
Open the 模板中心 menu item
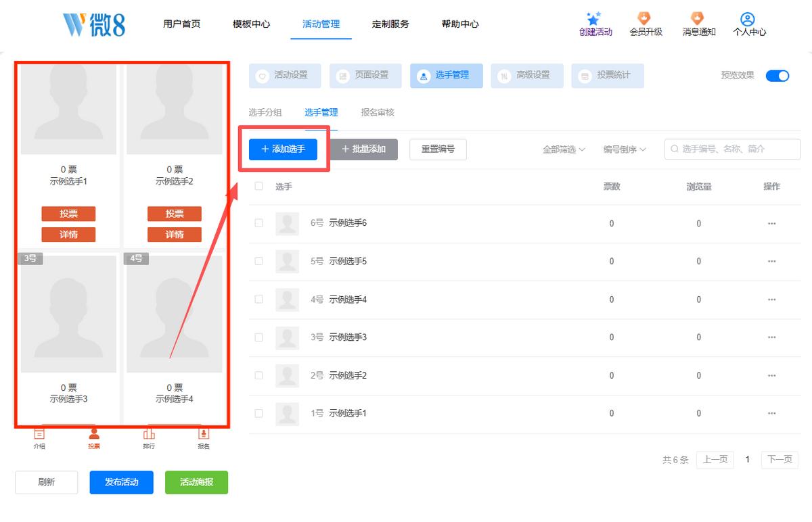click(251, 24)
